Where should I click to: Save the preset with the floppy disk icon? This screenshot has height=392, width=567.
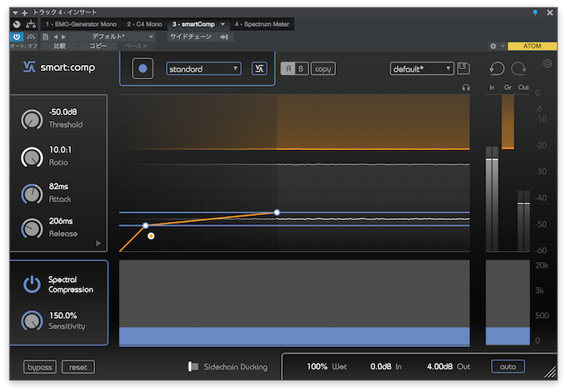click(464, 68)
